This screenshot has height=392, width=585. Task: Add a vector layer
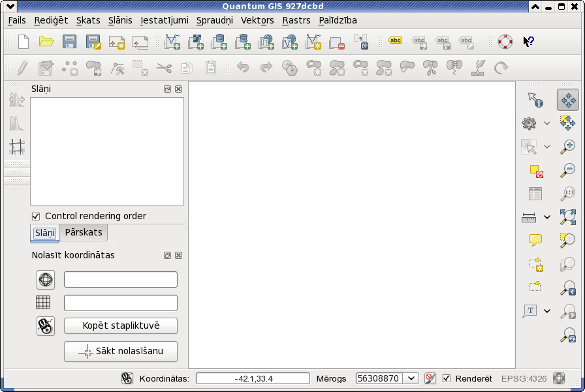pyautogui.click(x=172, y=42)
